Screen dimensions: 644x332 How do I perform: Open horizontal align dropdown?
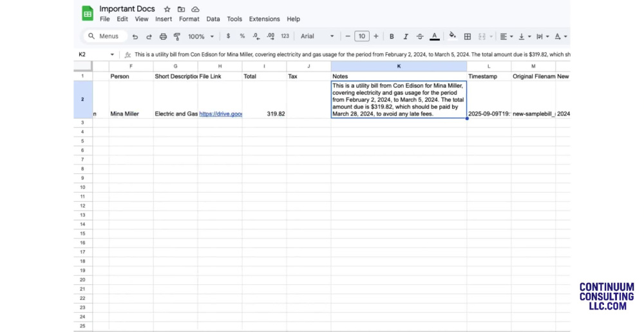(x=506, y=37)
